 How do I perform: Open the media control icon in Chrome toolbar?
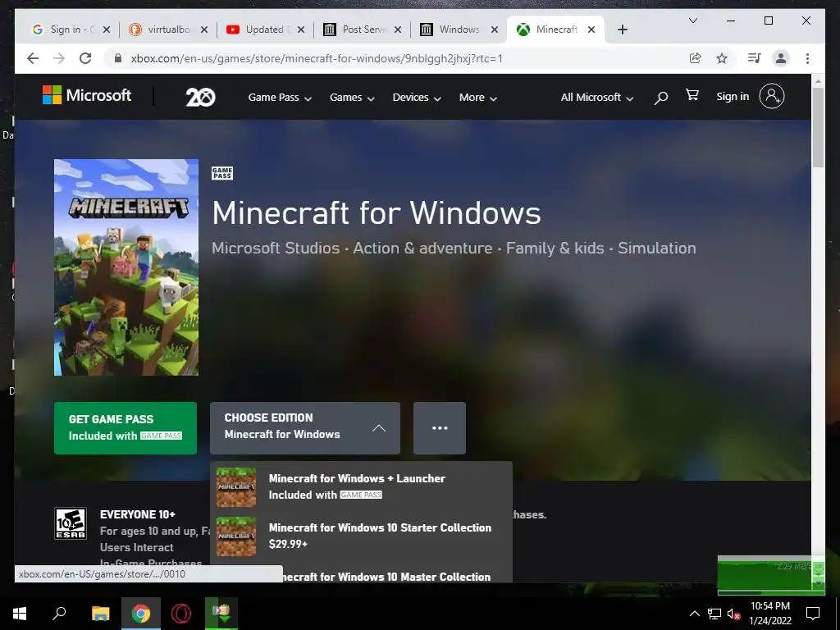[755, 58]
